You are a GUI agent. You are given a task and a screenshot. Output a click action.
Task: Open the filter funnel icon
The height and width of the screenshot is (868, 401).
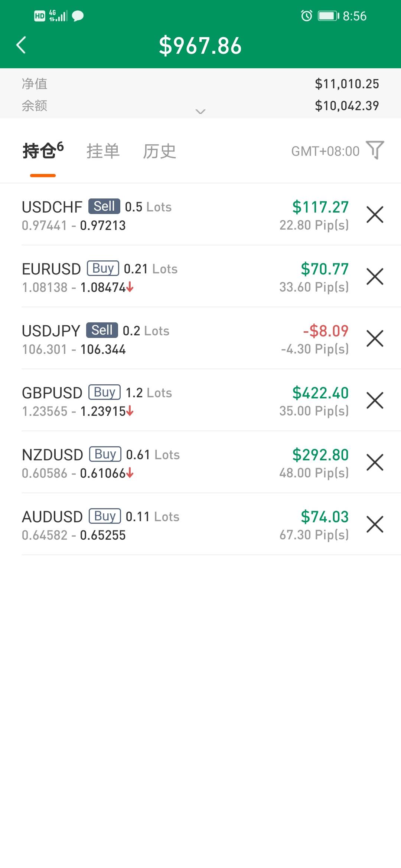click(375, 150)
